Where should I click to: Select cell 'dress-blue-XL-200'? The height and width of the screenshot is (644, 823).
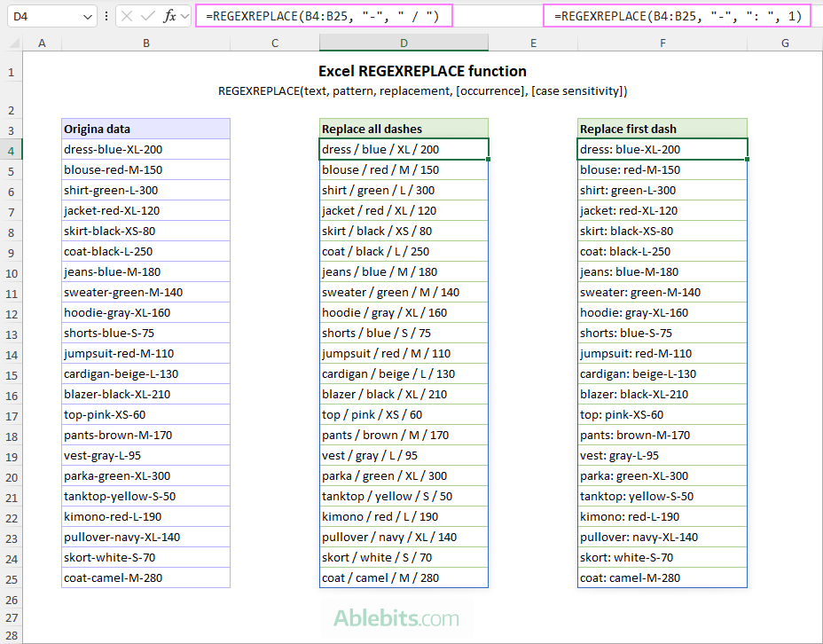click(146, 149)
